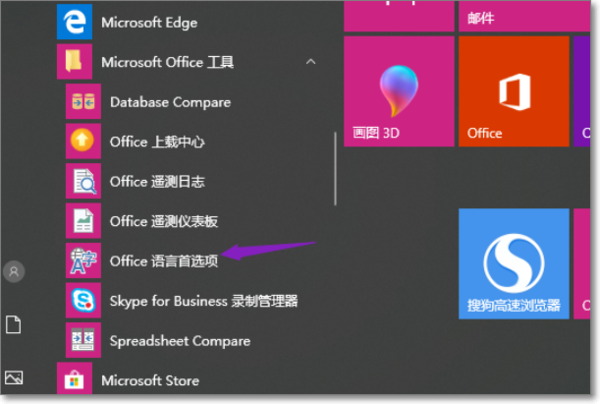Click the Office 语言首选项 icon
Viewport: 600px width, 404px height.
pos(81,261)
